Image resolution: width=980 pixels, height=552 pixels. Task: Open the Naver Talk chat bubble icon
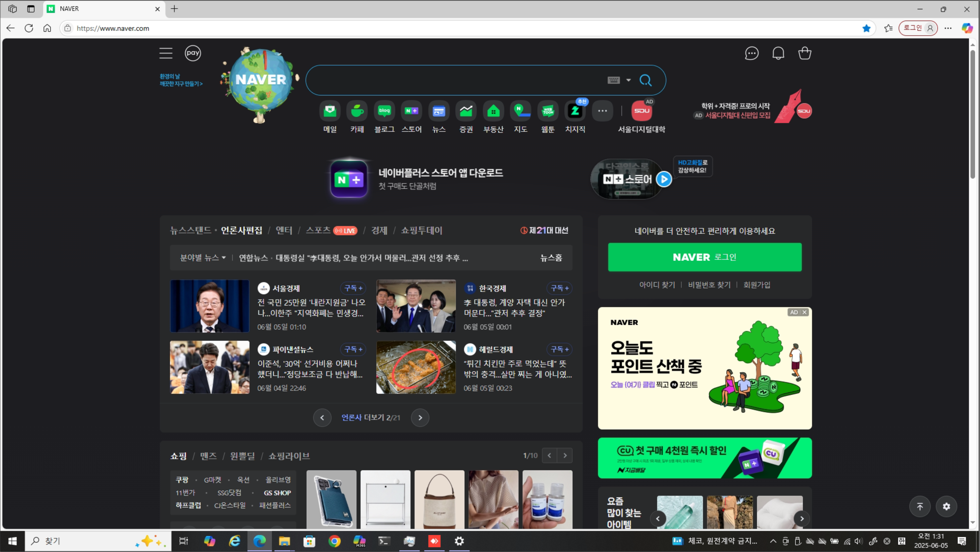[x=751, y=53]
